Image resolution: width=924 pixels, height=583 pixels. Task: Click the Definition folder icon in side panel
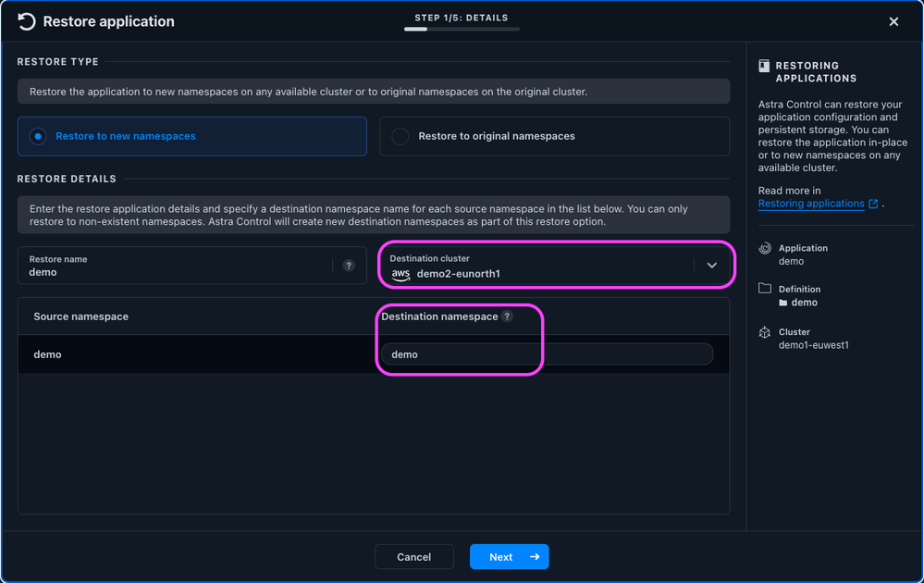[x=765, y=288]
